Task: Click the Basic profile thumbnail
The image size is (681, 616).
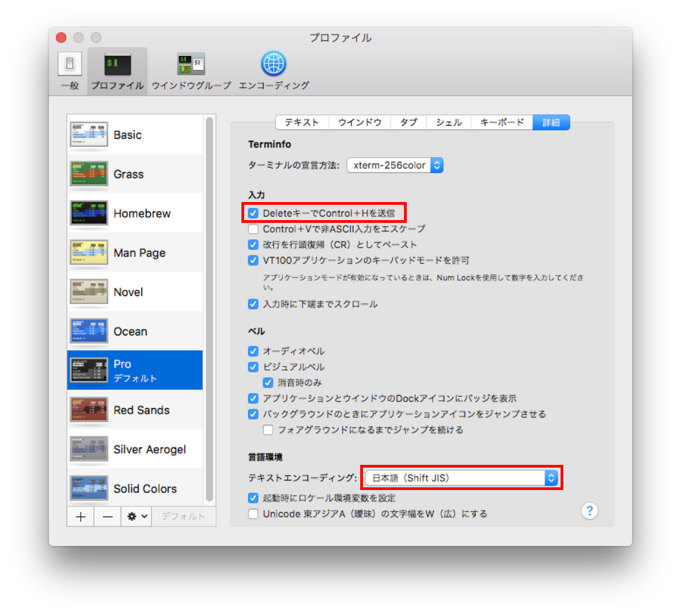Action: coord(89,135)
